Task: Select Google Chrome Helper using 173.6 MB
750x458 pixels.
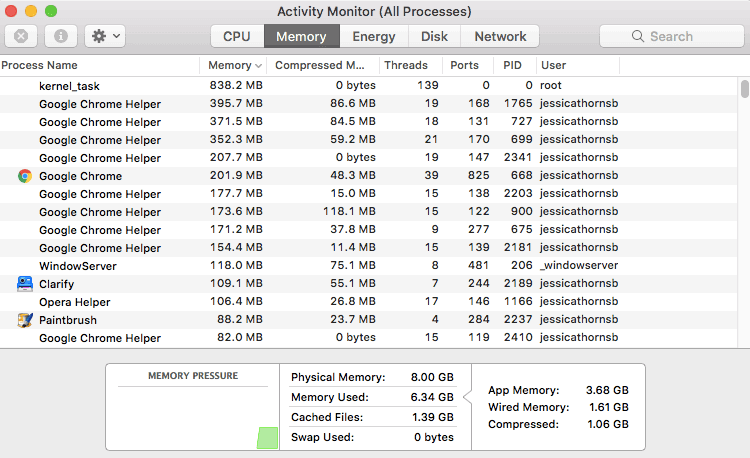Action: click(368, 212)
